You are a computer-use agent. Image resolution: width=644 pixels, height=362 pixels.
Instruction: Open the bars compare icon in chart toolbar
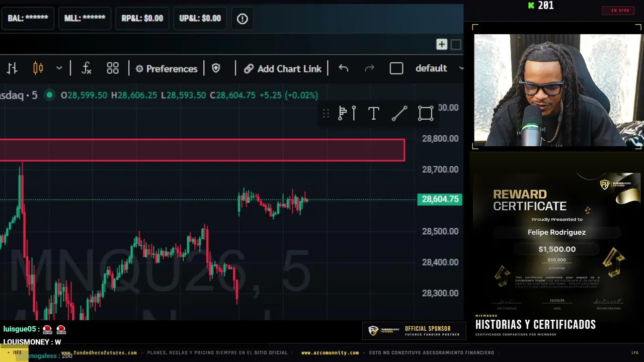pos(12,68)
